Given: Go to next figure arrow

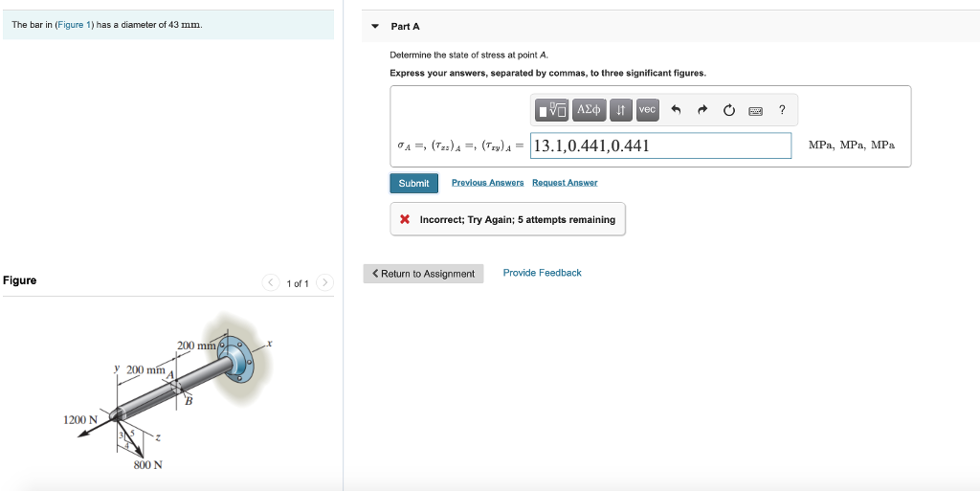Looking at the screenshot, I should point(325,283).
